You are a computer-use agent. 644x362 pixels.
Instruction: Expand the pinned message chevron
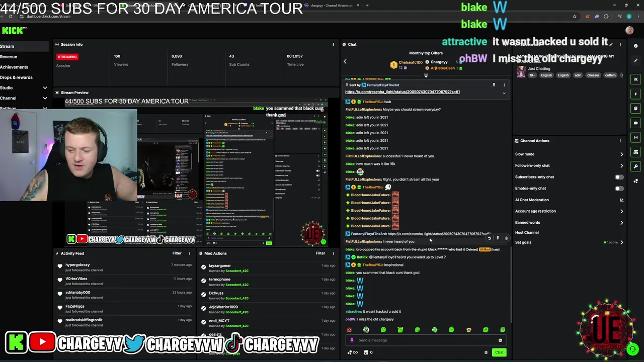[x=504, y=93]
